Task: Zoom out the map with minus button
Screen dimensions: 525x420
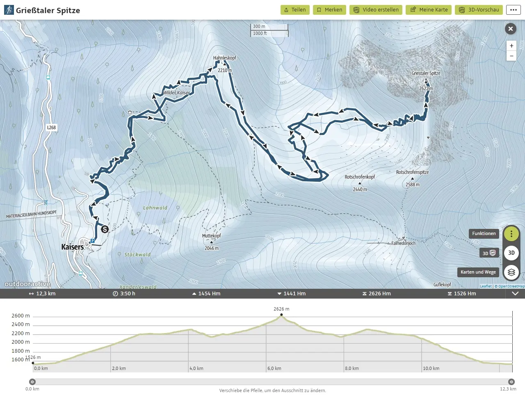Action: [x=511, y=56]
